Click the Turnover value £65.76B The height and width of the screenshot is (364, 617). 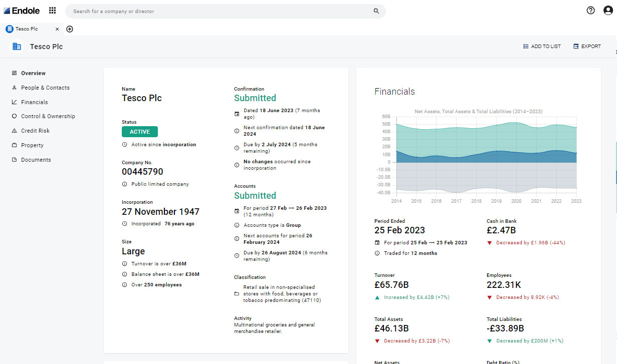pyautogui.click(x=391, y=285)
